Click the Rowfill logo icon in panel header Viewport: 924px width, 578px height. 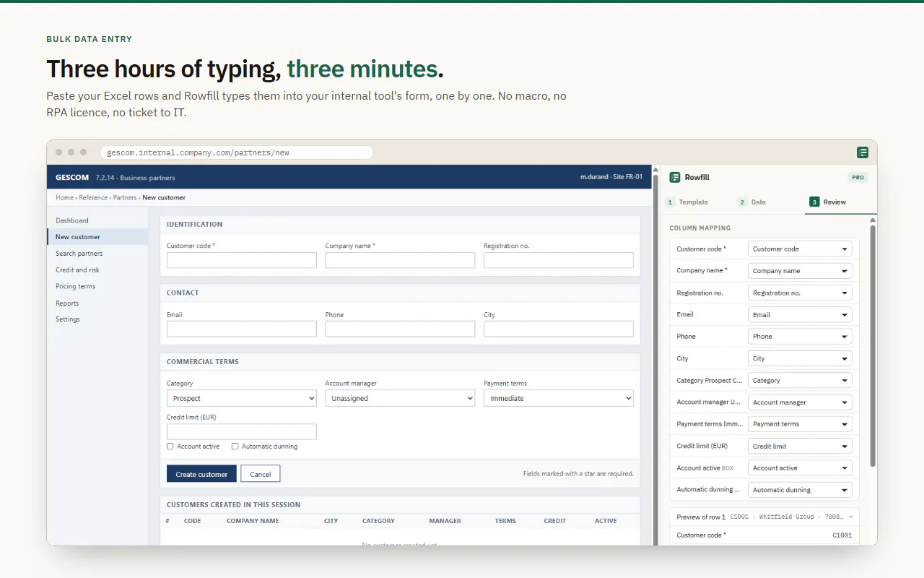click(x=675, y=177)
